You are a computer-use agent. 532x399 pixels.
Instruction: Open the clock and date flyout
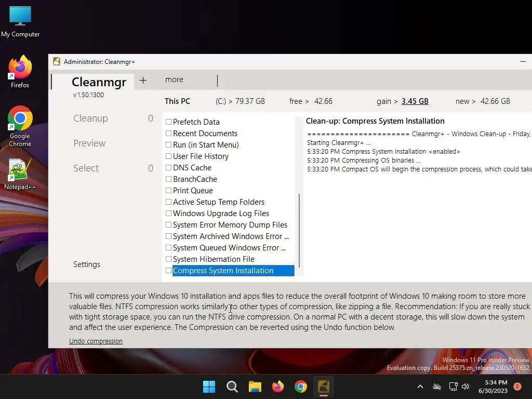tap(493, 387)
